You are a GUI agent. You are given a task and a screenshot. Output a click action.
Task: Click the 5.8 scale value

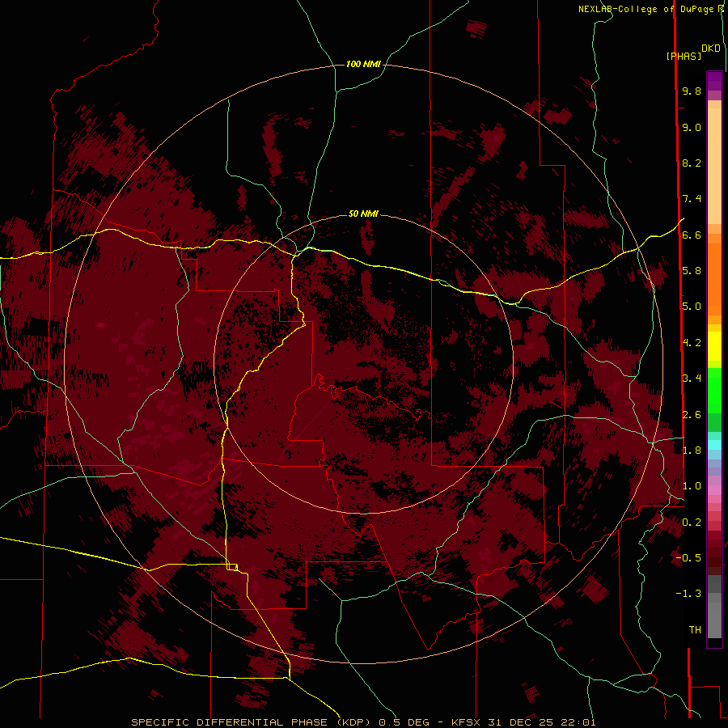pyautogui.click(x=692, y=271)
